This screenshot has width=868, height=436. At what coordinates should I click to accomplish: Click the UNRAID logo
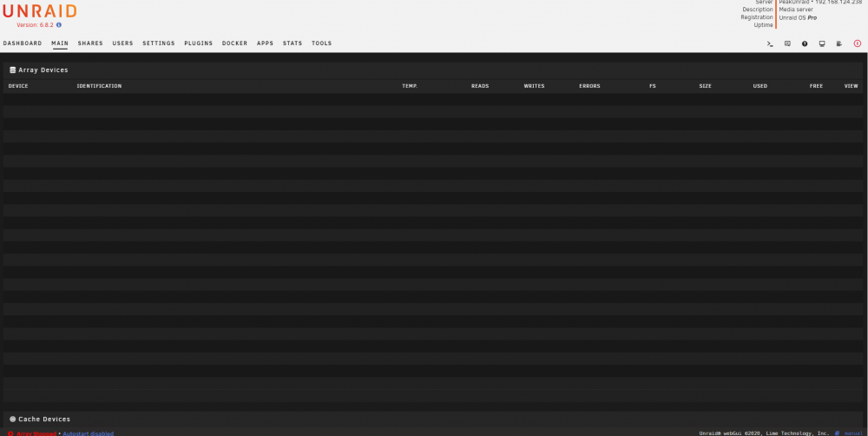[x=39, y=11]
